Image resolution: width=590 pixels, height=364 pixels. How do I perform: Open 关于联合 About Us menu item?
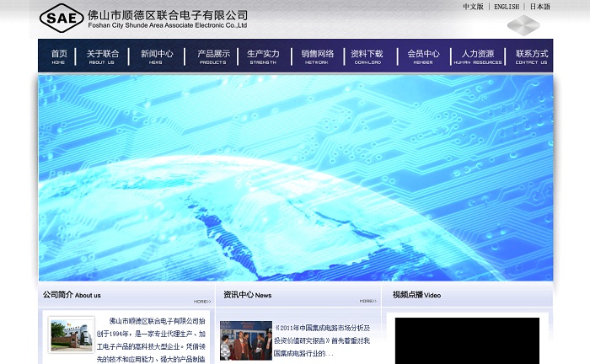coord(102,56)
